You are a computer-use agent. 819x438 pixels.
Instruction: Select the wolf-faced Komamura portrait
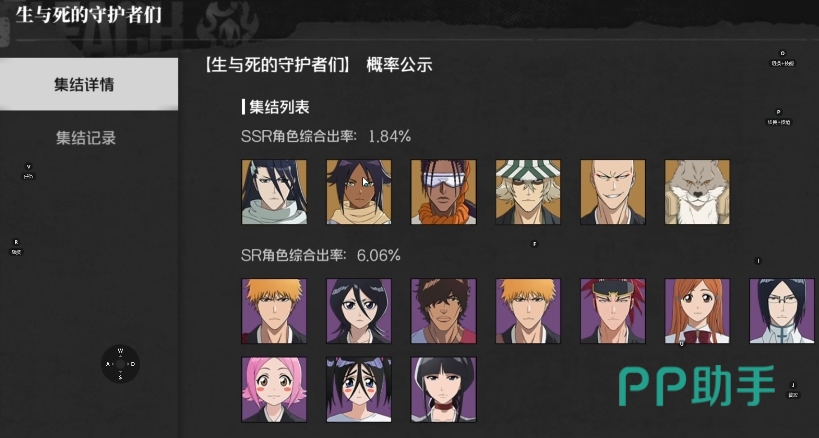pos(697,192)
